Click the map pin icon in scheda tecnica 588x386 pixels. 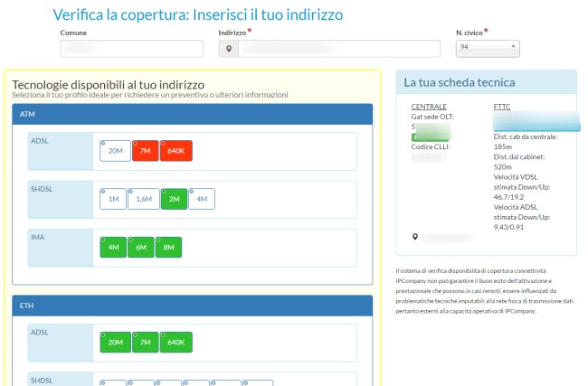pos(415,238)
